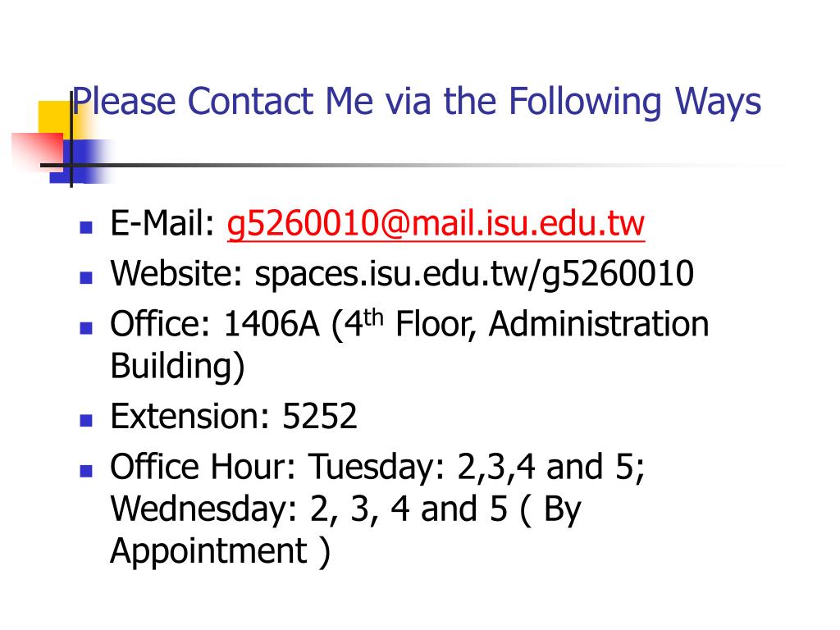Click the word 'Appointment' on the last line
This screenshot has width=840, height=630.
pyautogui.click(x=208, y=551)
